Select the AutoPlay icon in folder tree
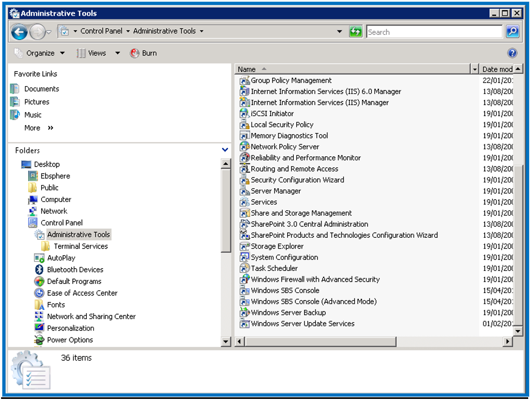The width and height of the screenshot is (532, 400). point(39,258)
